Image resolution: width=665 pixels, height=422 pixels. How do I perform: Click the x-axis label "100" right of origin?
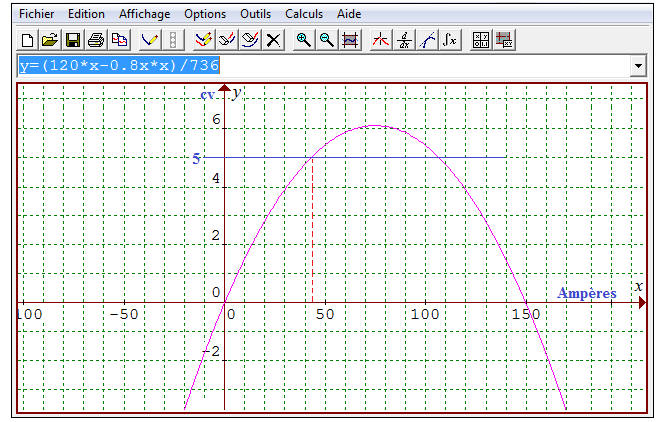tap(425, 314)
